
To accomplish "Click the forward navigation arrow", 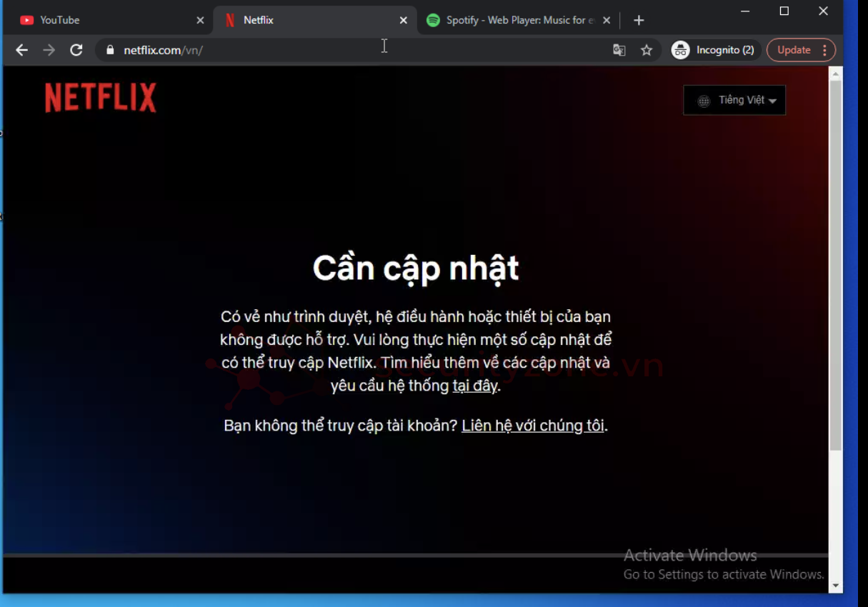I will tap(49, 50).
